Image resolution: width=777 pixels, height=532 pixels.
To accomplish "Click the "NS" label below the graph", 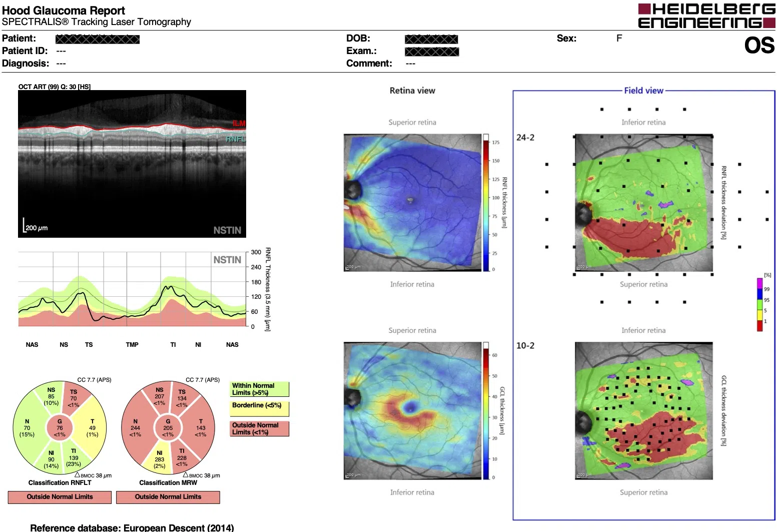I will point(64,345).
